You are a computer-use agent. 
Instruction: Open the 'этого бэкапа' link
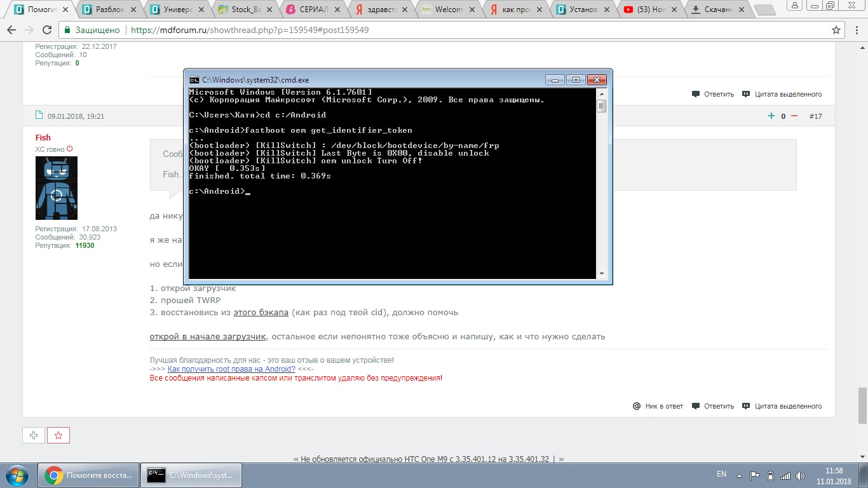click(261, 313)
